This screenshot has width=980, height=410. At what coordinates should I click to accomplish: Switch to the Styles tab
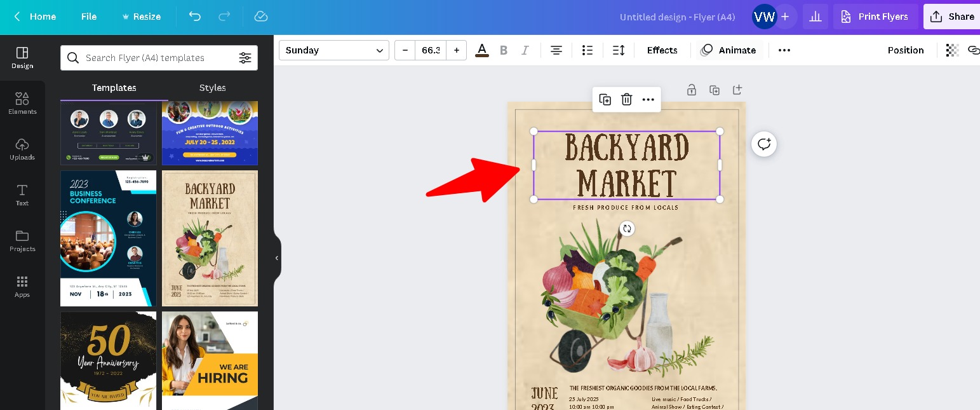click(x=212, y=88)
